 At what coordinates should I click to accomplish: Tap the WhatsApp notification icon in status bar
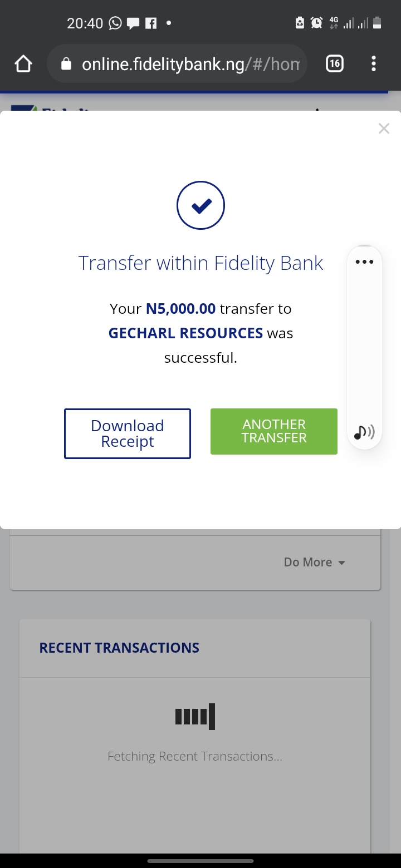point(115,23)
